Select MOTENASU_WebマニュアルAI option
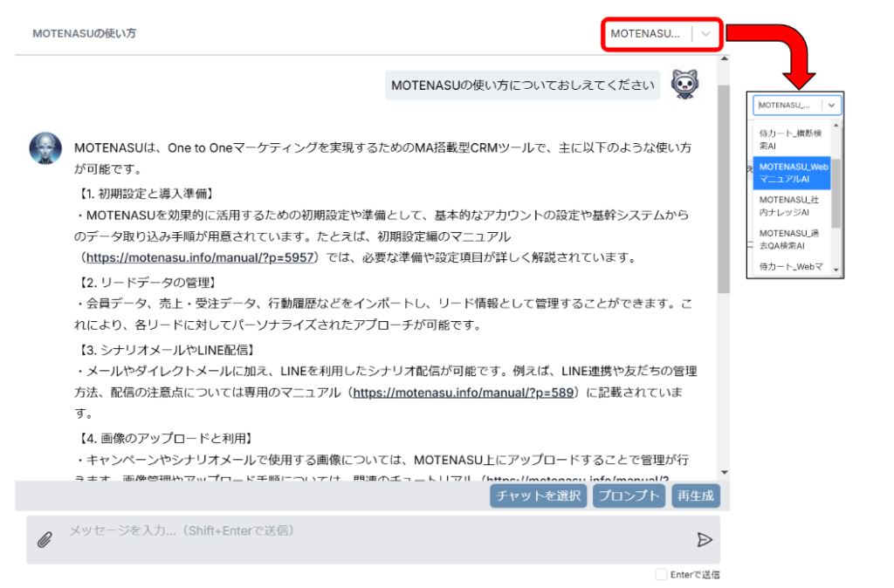Viewport: 894px width, 588px height. coord(792,173)
